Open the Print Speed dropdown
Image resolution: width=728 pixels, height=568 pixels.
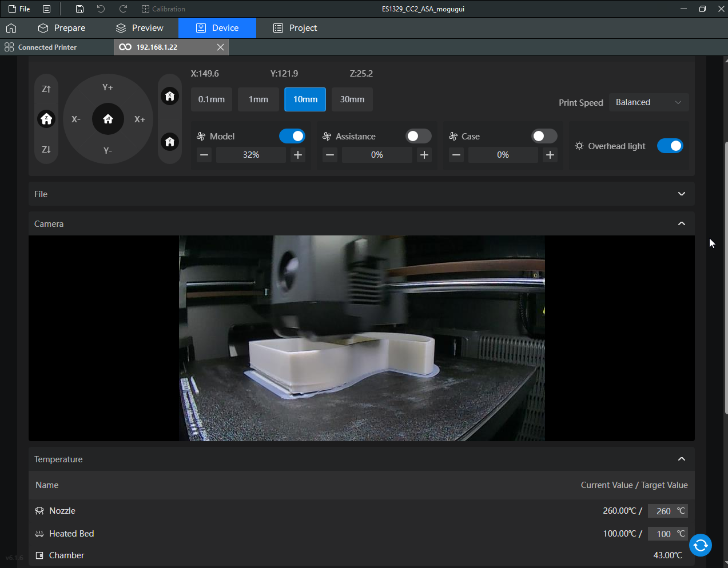click(649, 102)
